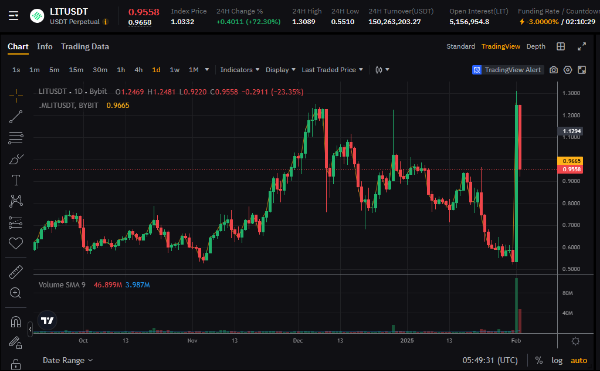Click the 2025 label on time axis
Viewport: 600px width, 371px height.
click(x=407, y=340)
